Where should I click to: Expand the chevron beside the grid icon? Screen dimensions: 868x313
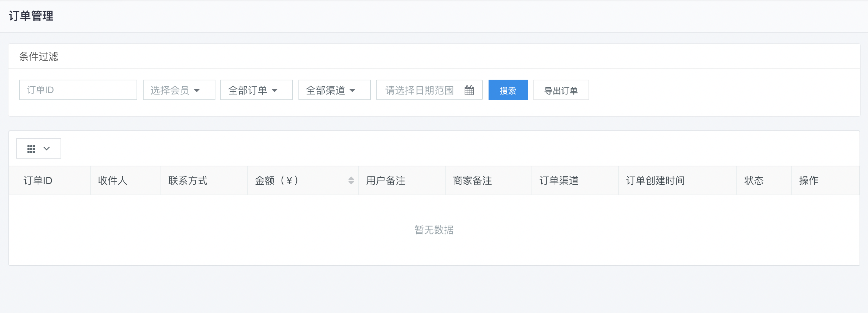point(46,149)
